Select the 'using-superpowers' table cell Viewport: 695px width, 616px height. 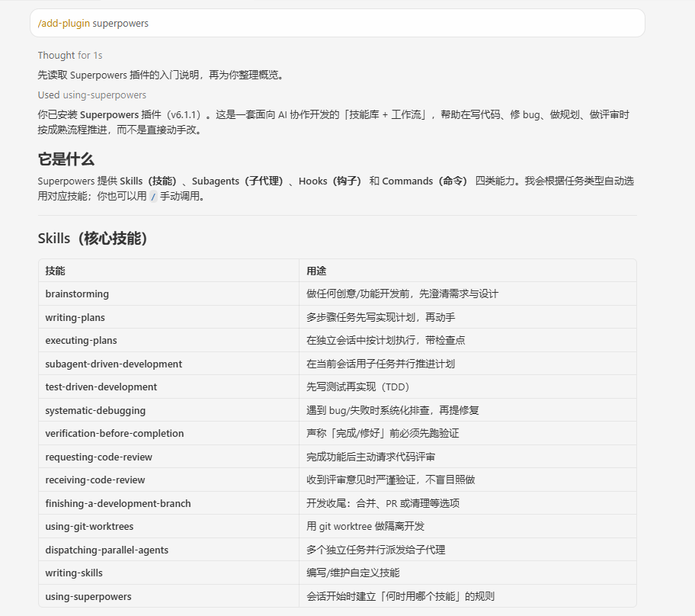click(169, 596)
